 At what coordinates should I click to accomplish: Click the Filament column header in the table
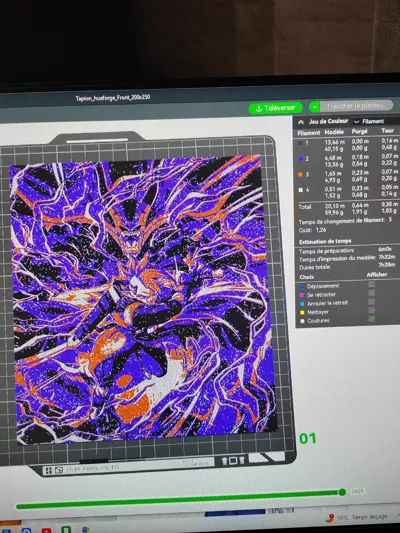pos(309,133)
